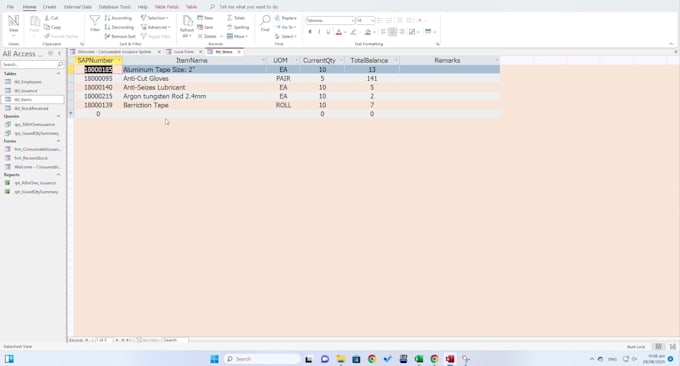Viewport: 680px width, 366px height.
Task: Open the Go To dropdown
Action: coord(285,27)
